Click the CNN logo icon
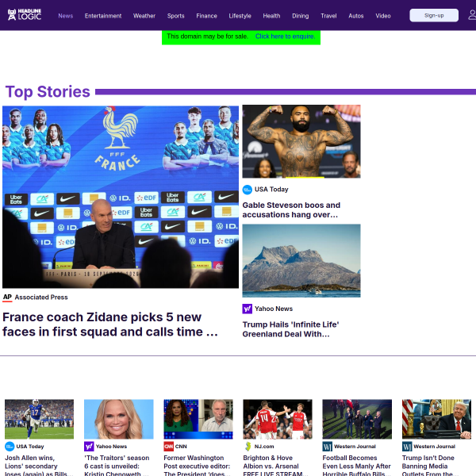This screenshot has width=476, height=476. (x=168, y=447)
